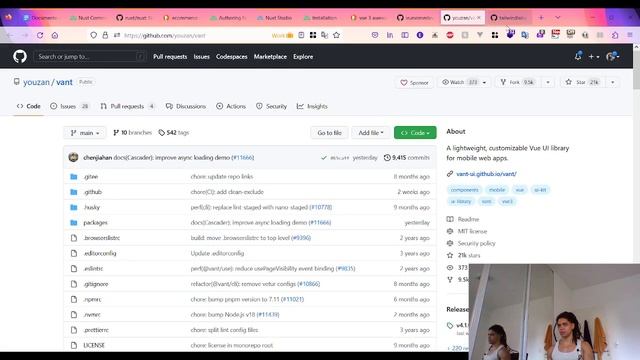Open the vant-ui.github.io/vant website link
Viewport: 640px width, 360px height.
pos(486,174)
